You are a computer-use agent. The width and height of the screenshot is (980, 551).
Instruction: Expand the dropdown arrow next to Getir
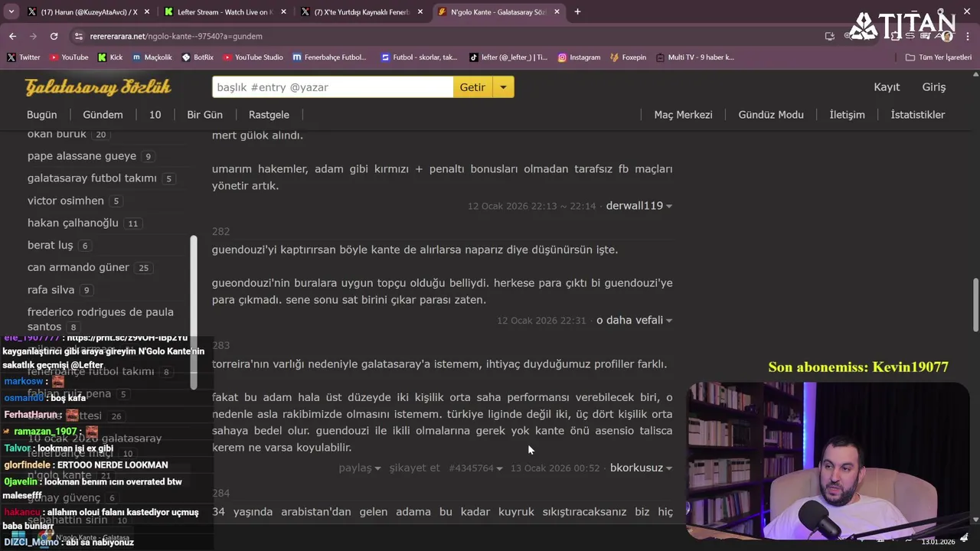point(503,87)
